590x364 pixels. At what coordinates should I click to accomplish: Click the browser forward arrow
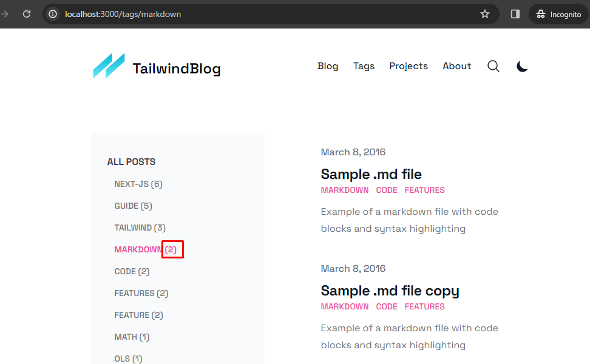[5, 14]
